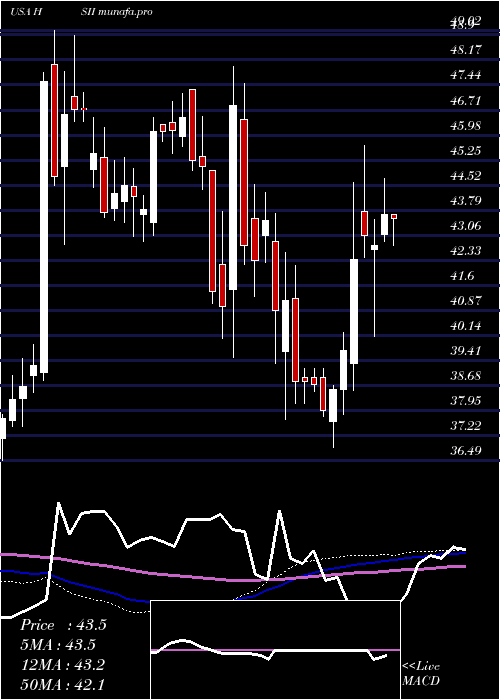Screen dimensions: 500x700
Task: Click the last small red candlestick
Action: (394, 217)
